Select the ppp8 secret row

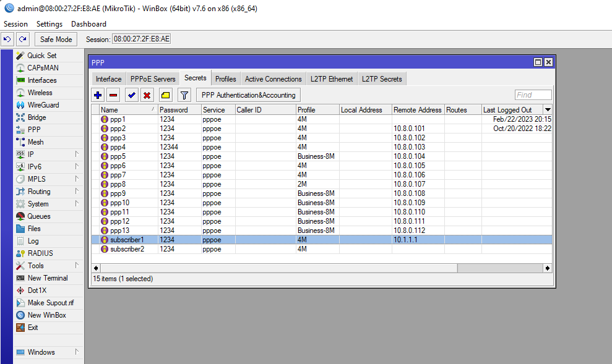pyautogui.click(x=322, y=184)
